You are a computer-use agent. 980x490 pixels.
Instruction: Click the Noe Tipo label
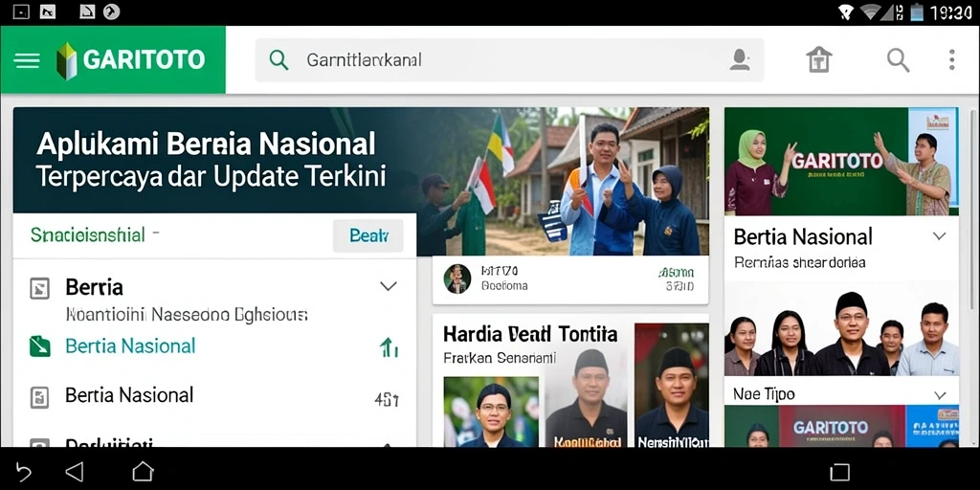[764, 394]
